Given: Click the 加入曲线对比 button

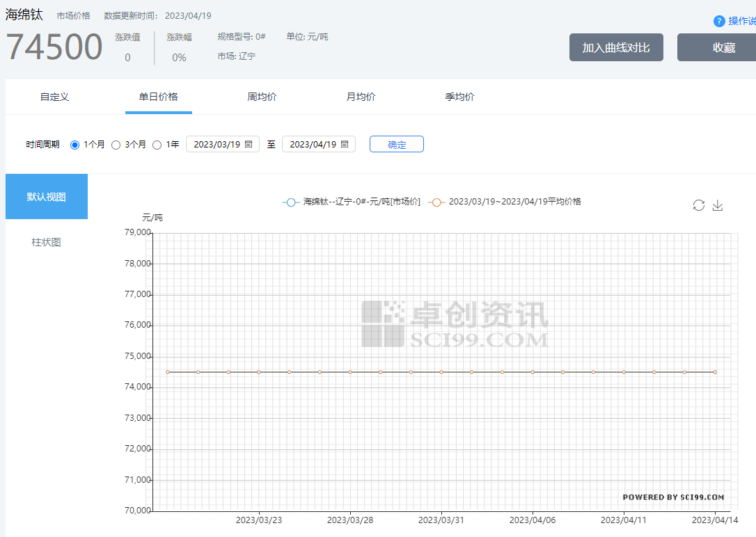Looking at the screenshot, I should 616,47.
